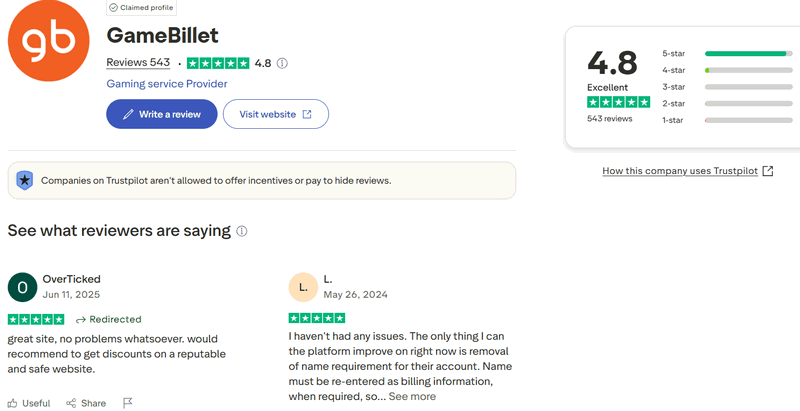This screenshot has height=411, width=800.
Task: Click the Visit website button
Action: click(275, 114)
